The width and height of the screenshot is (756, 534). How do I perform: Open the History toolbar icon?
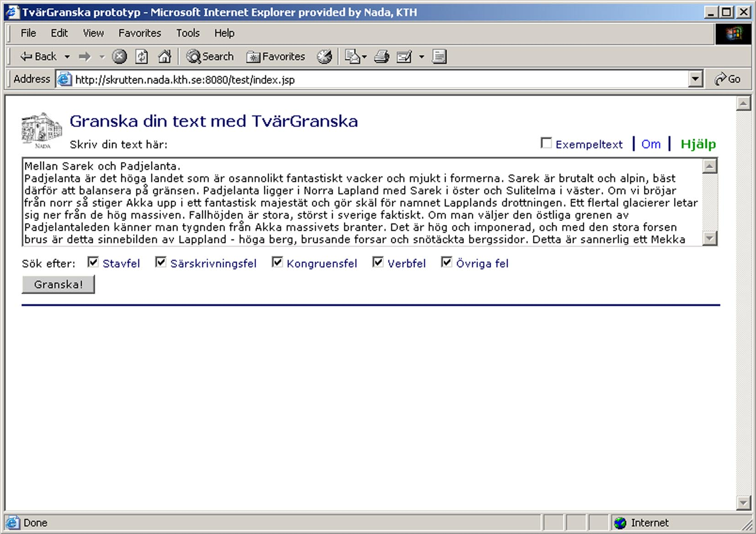pyautogui.click(x=325, y=57)
